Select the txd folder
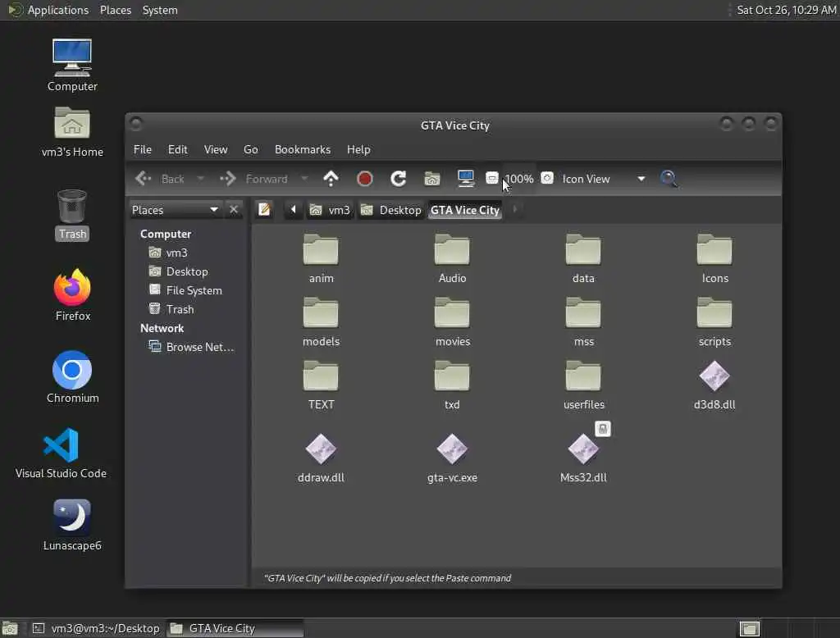Image resolution: width=840 pixels, height=638 pixels. pyautogui.click(x=452, y=385)
